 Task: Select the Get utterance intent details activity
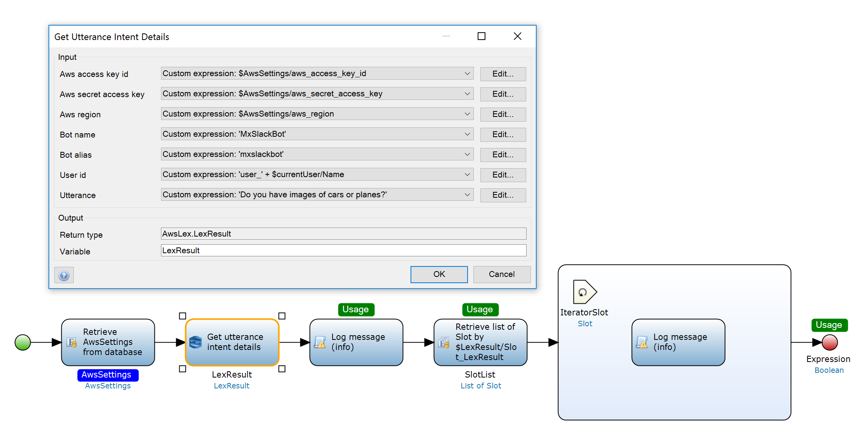[232, 342]
